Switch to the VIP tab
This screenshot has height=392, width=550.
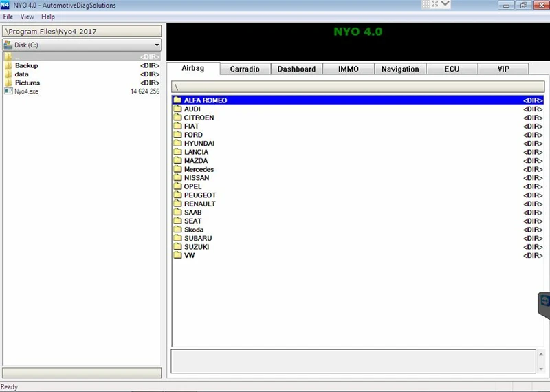coord(503,69)
